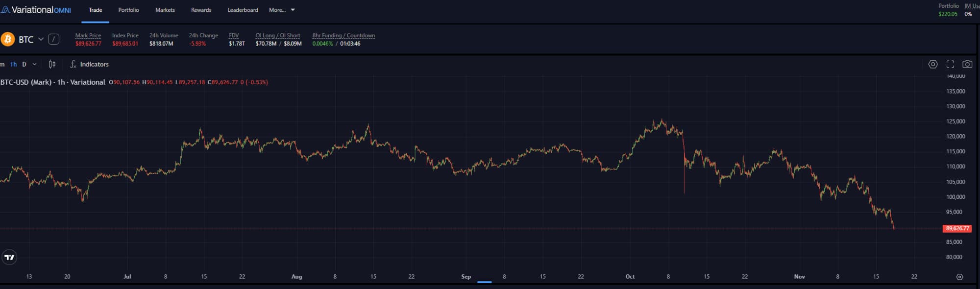Image resolution: width=980 pixels, height=289 pixels.
Task: Switch to the Rewards tab
Action: [201, 10]
